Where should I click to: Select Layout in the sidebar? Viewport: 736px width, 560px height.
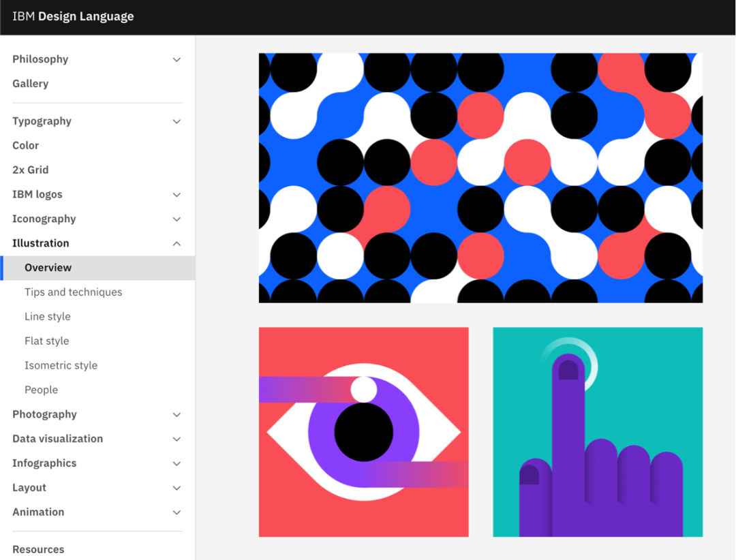click(29, 487)
